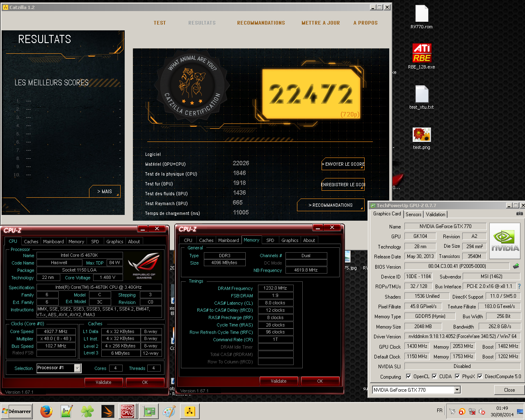Open METTRE A JOUR in Catzilla

coord(321,23)
